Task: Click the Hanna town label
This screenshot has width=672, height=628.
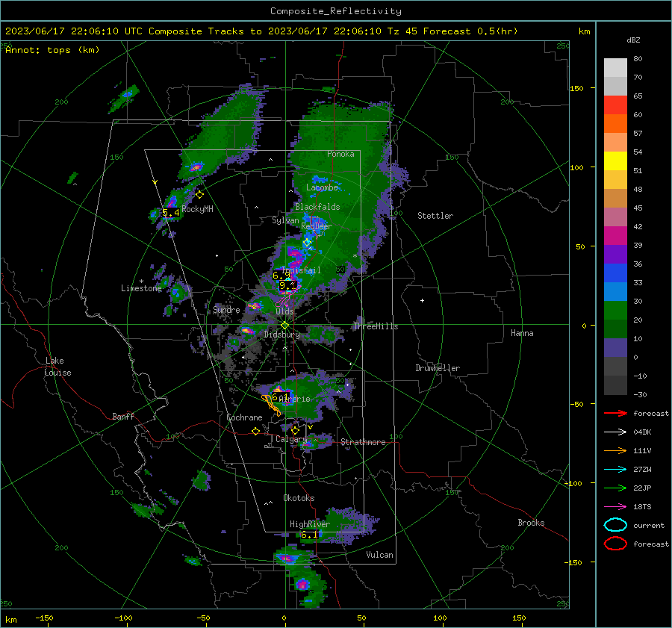Action: 522,333
